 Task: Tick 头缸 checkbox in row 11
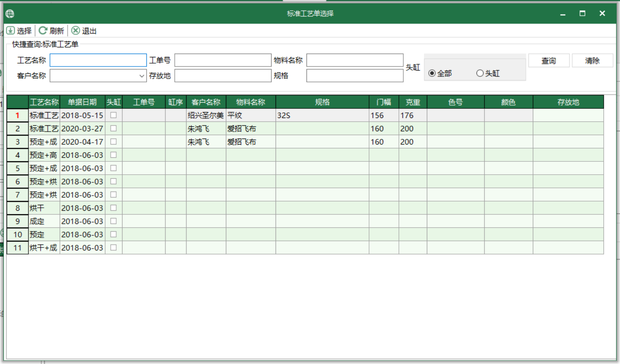coord(114,247)
